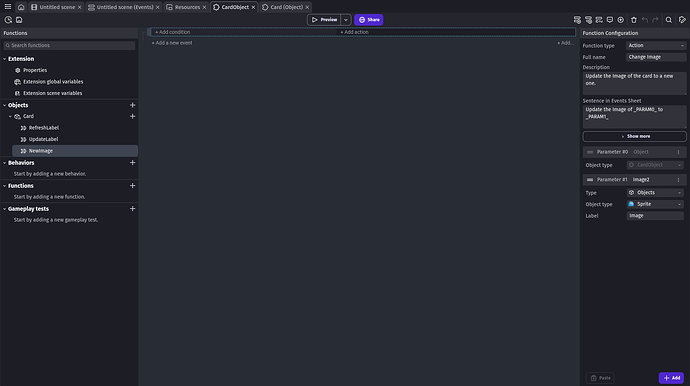Edit the Label field Image
The image size is (690, 386).
655,216
